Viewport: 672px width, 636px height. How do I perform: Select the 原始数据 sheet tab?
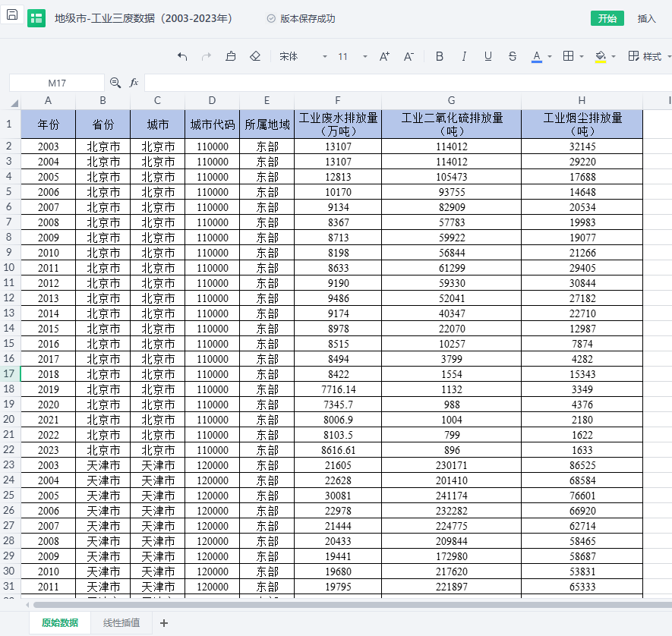point(60,623)
